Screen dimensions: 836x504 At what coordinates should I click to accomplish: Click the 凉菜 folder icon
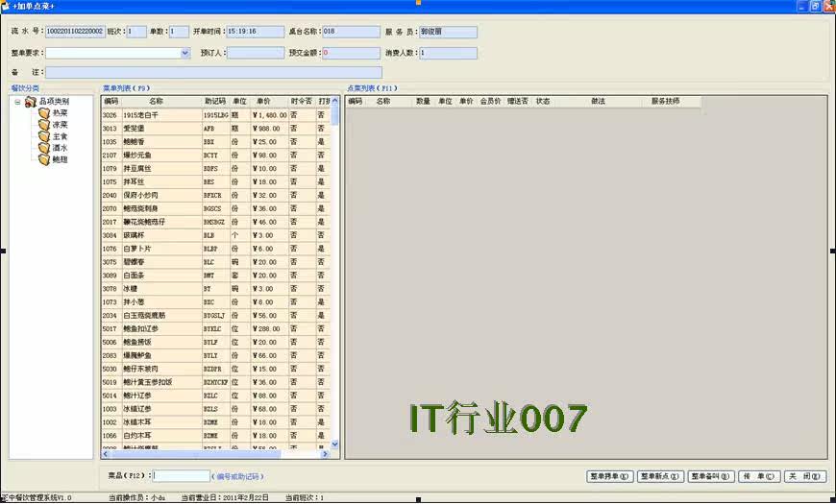coord(43,125)
